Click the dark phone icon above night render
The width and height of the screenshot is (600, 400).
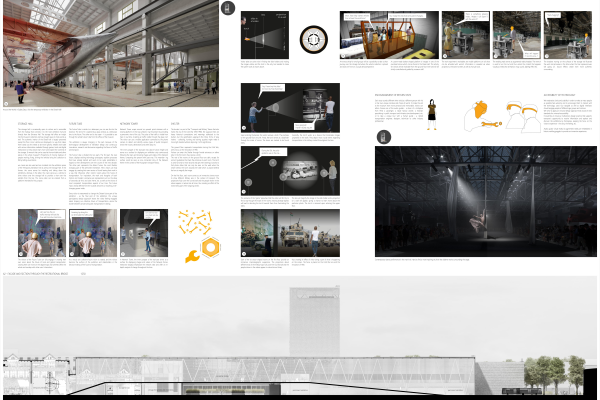point(384,137)
